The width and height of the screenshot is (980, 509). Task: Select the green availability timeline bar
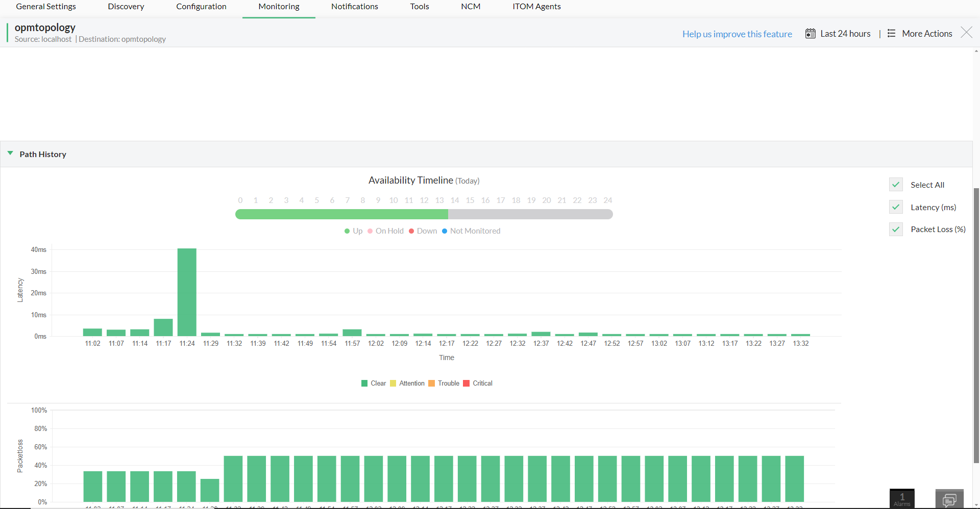click(341, 214)
